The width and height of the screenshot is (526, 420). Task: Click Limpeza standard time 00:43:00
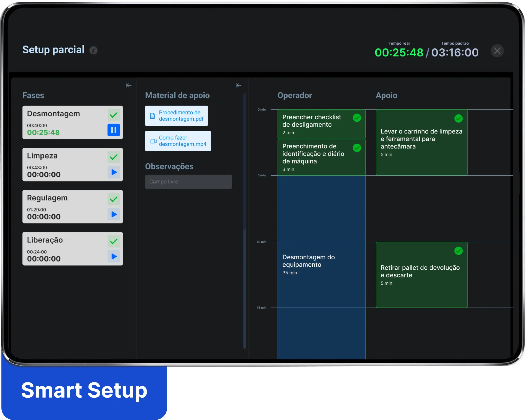click(37, 168)
